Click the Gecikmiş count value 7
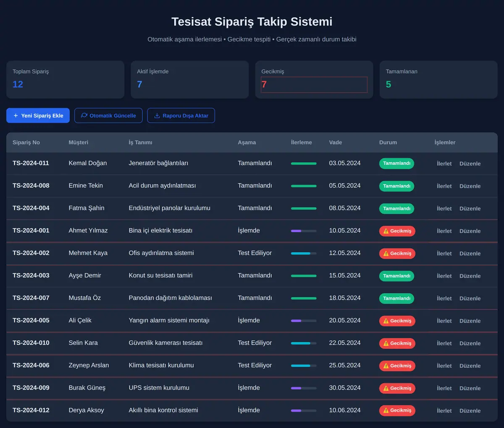The height and width of the screenshot is (428, 504). pos(264,85)
